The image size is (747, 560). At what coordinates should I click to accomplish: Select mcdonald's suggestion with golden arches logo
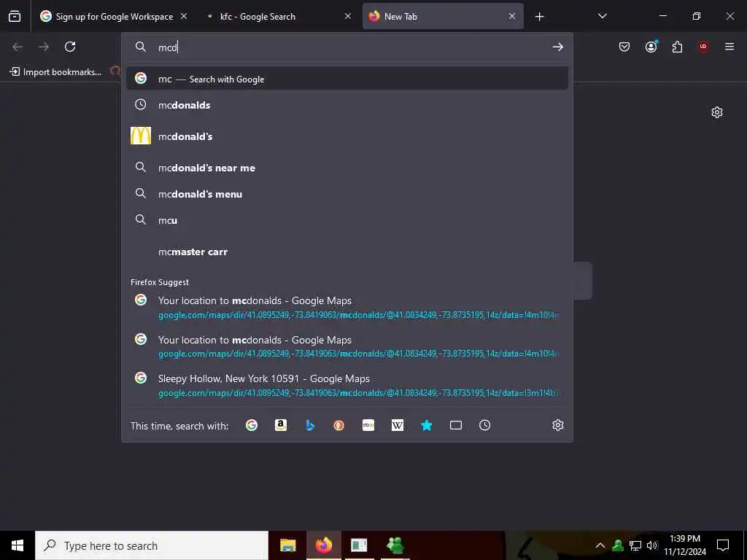coord(347,136)
